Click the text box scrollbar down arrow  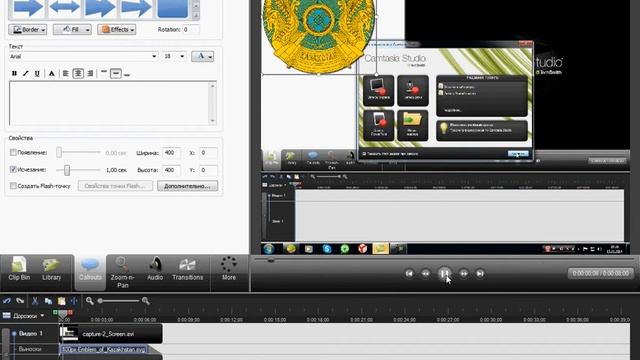[212, 121]
